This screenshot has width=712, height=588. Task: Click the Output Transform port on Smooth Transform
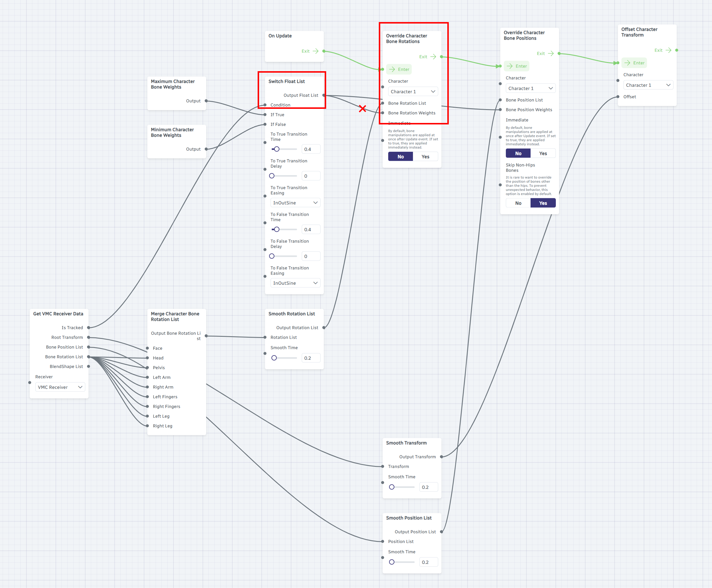click(441, 457)
